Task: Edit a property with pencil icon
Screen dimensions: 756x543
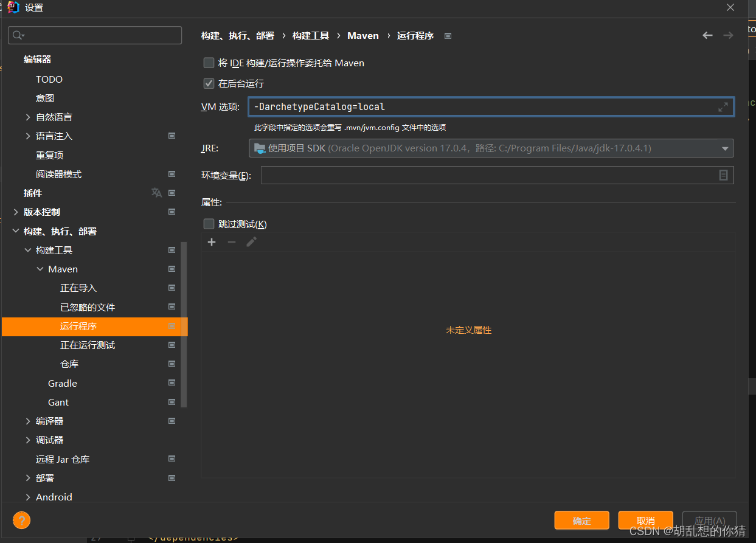Action: [x=251, y=241]
